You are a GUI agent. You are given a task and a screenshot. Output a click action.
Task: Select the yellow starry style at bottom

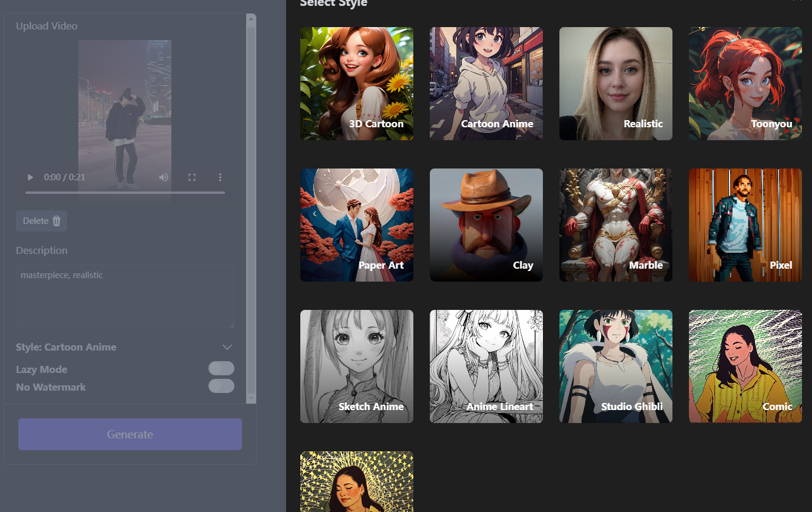tap(357, 481)
